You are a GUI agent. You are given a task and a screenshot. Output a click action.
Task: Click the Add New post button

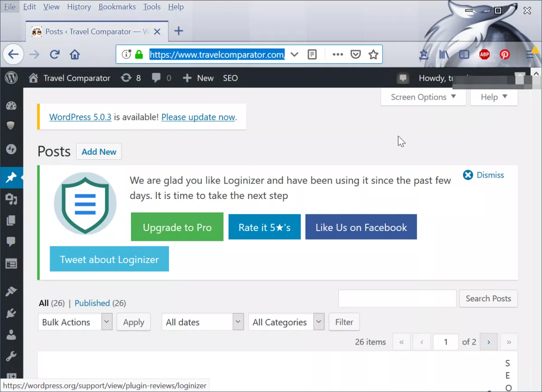click(99, 152)
